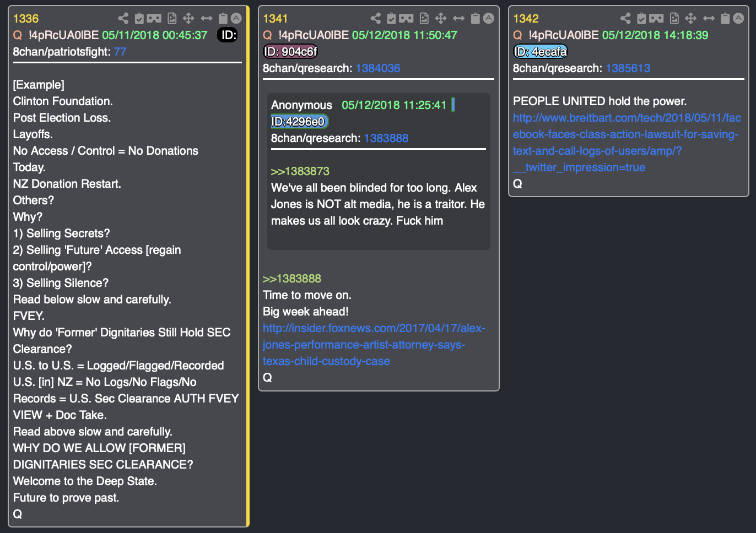
Task: Click the text 'PEOPLE UNITED hold the power.'
Action: 600,101
